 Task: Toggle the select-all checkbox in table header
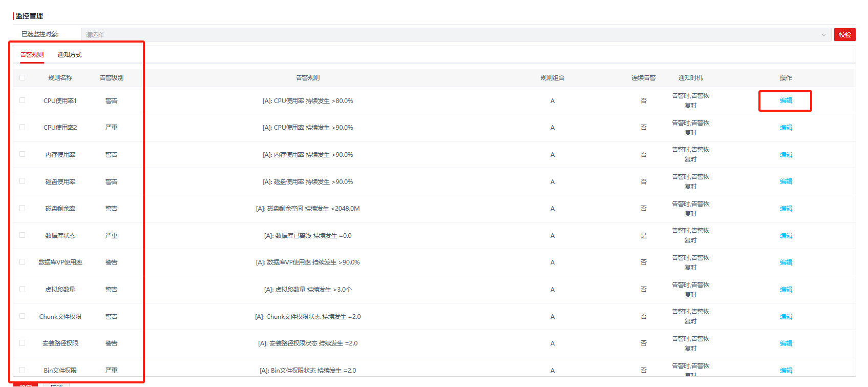[22, 78]
